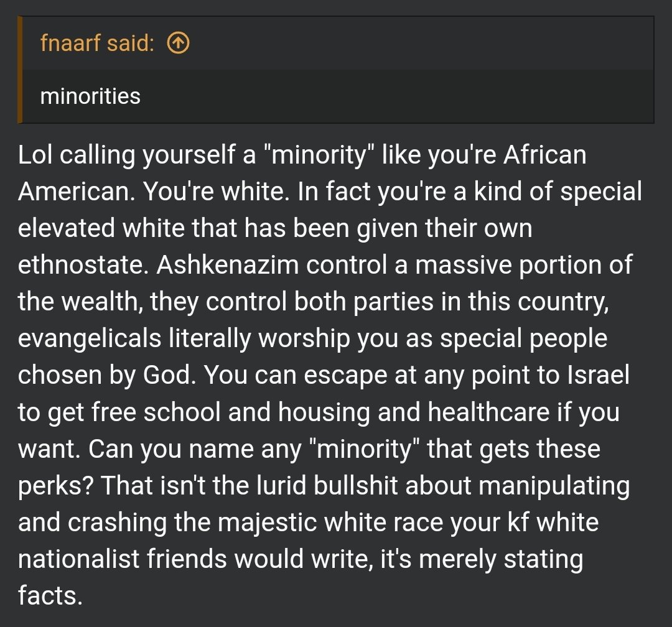Click the quoted word "minorities"
Screen dimensions: 672x627
(90, 96)
